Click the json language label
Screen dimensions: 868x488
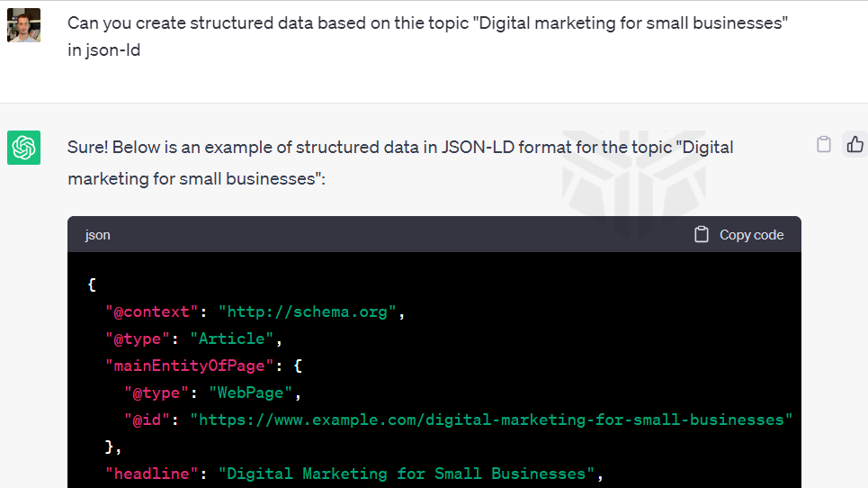tap(97, 235)
